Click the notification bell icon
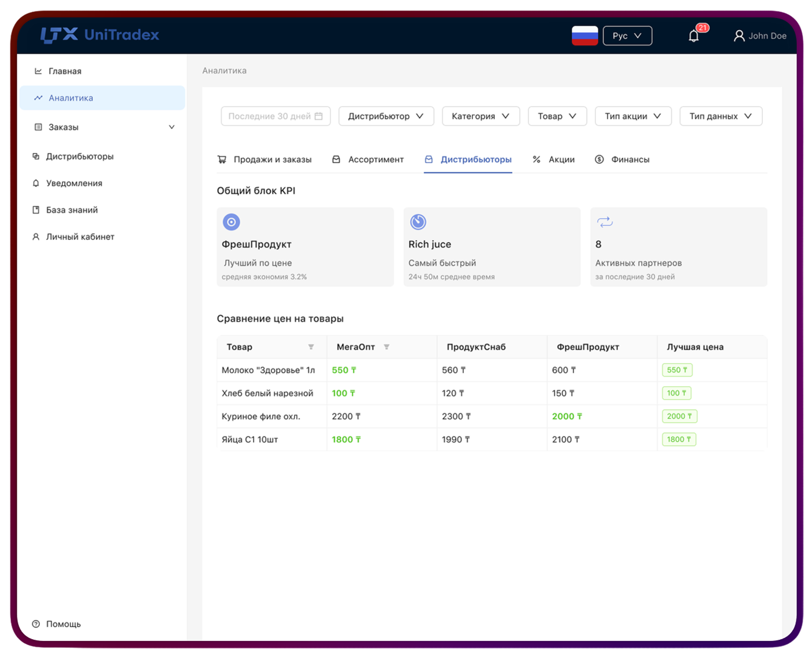Image resolution: width=812 pixels, height=657 pixels. (x=694, y=36)
